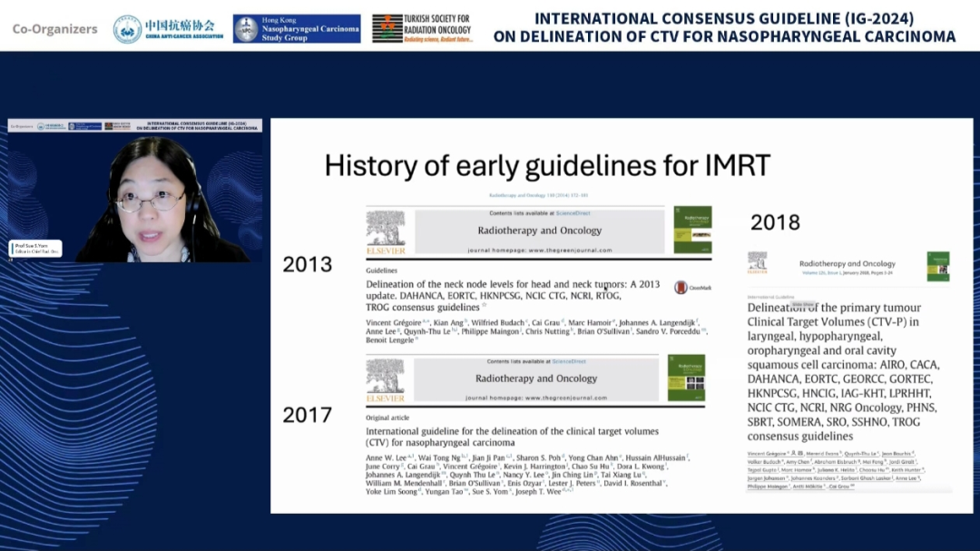Click the journal homepage line in the 2017 header

click(536, 398)
